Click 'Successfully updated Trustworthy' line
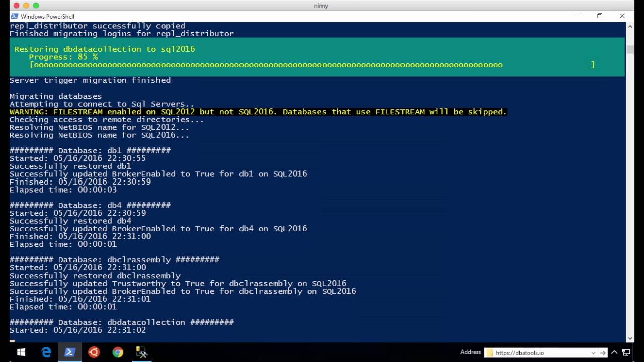Screen dimensions: 644x362 (178, 284)
